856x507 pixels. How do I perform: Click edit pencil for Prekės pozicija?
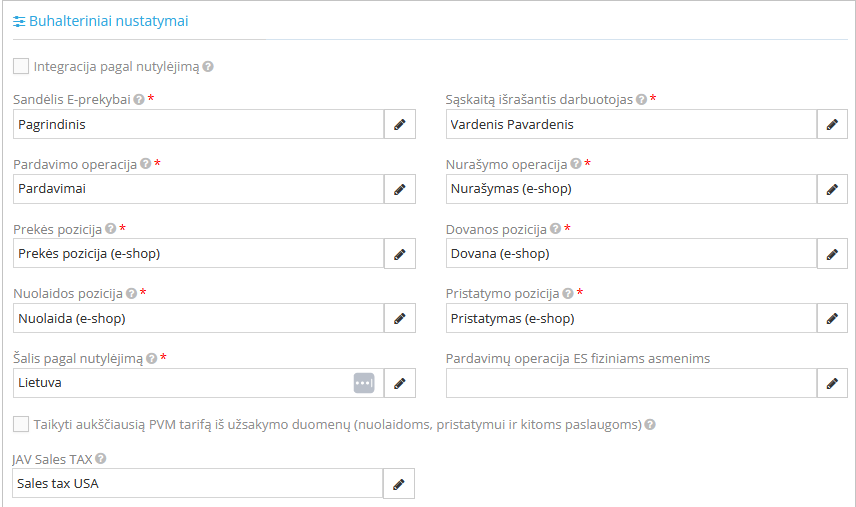[x=400, y=254]
